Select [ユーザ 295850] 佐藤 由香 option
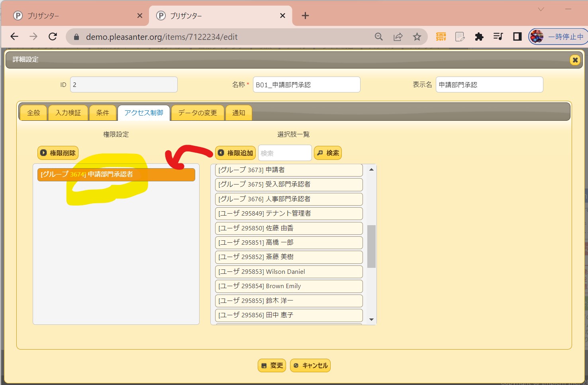 coord(289,228)
